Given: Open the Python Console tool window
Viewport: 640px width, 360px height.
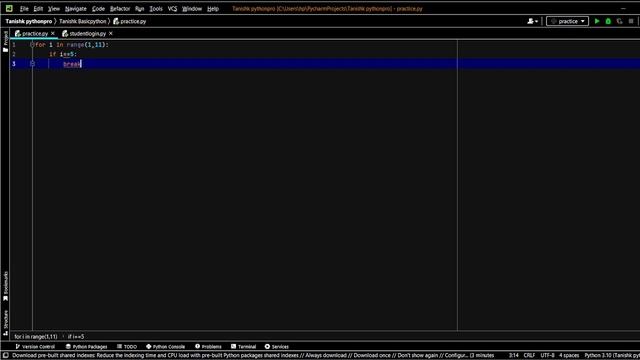Looking at the screenshot, I should [x=165, y=347].
